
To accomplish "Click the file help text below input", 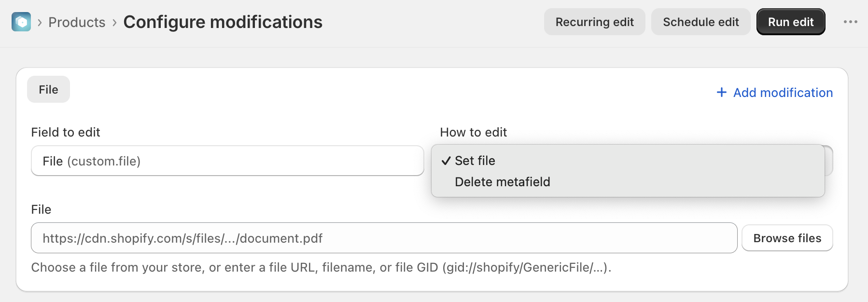I will click(321, 267).
